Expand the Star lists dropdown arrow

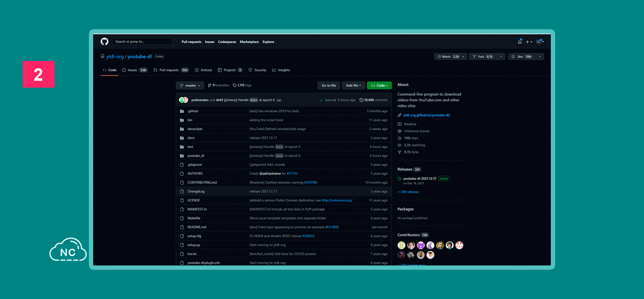pyautogui.click(x=540, y=57)
